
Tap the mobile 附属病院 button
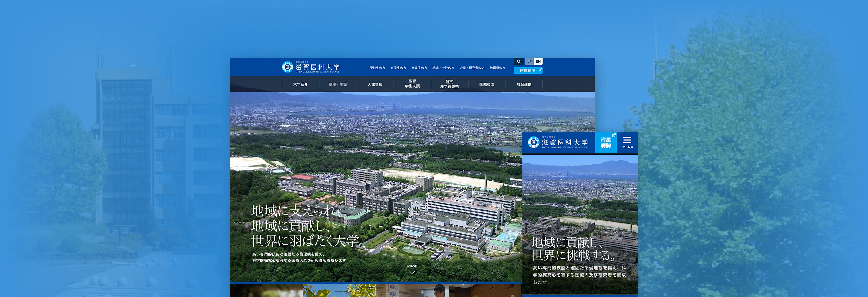(606, 142)
